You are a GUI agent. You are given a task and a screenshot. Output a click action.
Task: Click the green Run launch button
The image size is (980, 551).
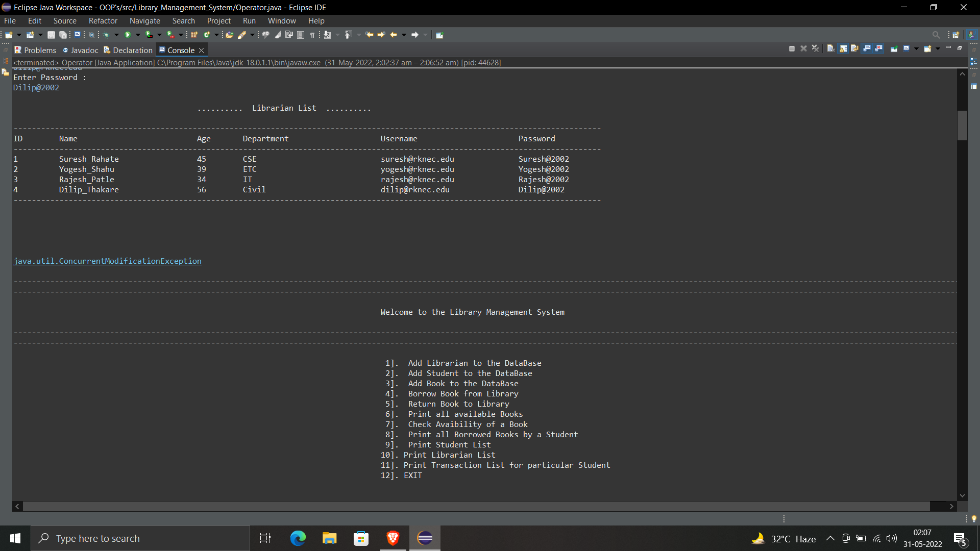[128, 35]
